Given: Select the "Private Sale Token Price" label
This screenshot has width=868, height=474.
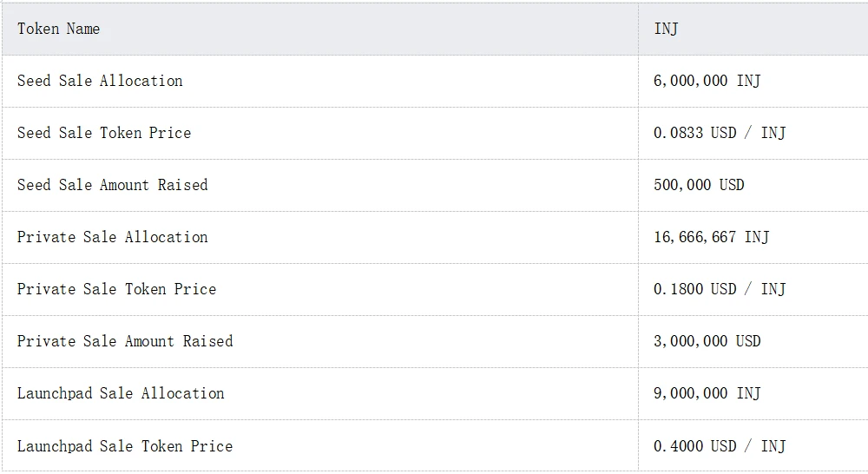Looking at the screenshot, I should (116, 289).
